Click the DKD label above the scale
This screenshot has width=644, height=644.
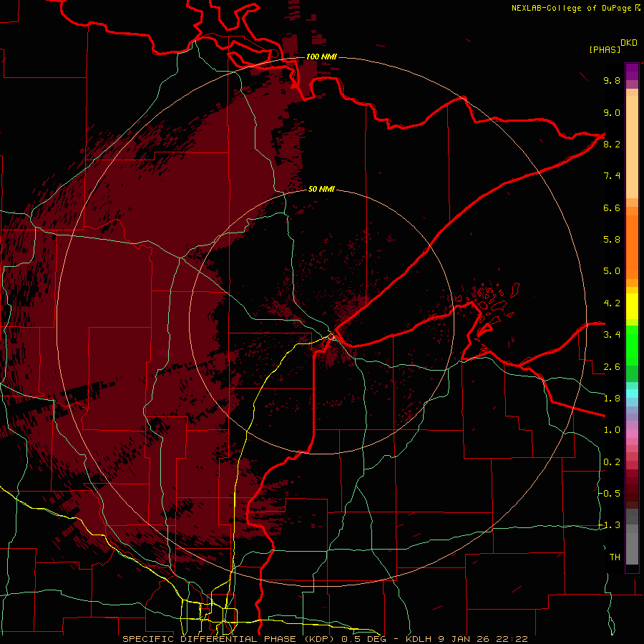[629, 43]
